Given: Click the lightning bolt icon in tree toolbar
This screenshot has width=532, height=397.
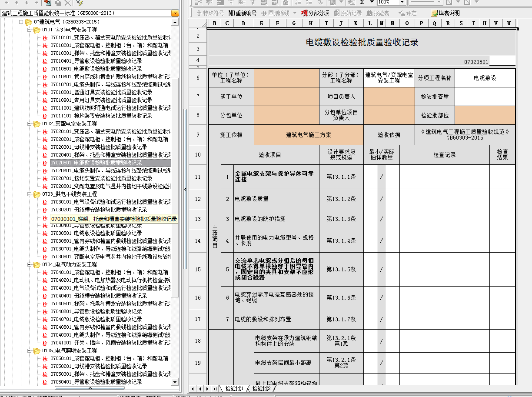Looking at the screenshot, I should [79, 3].
